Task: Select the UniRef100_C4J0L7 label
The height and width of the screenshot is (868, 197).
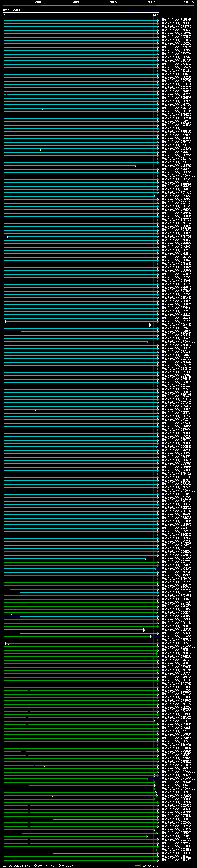Action: pos(176,785)
